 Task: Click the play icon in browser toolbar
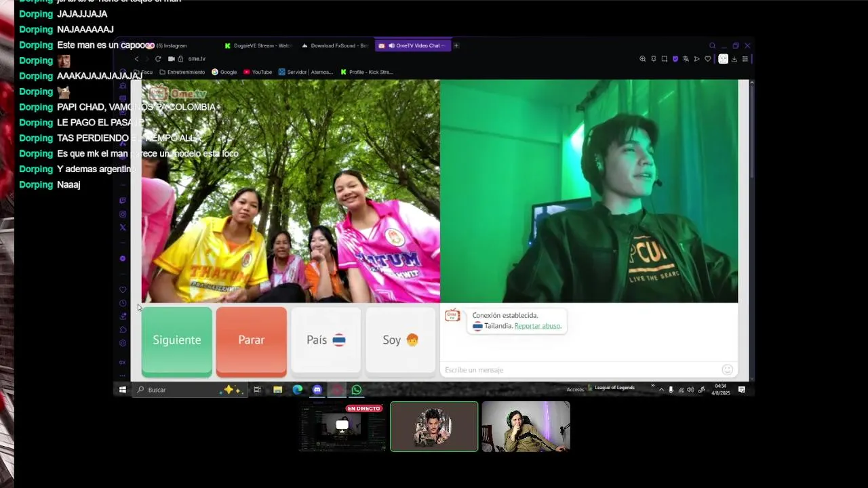pos(696,59)
